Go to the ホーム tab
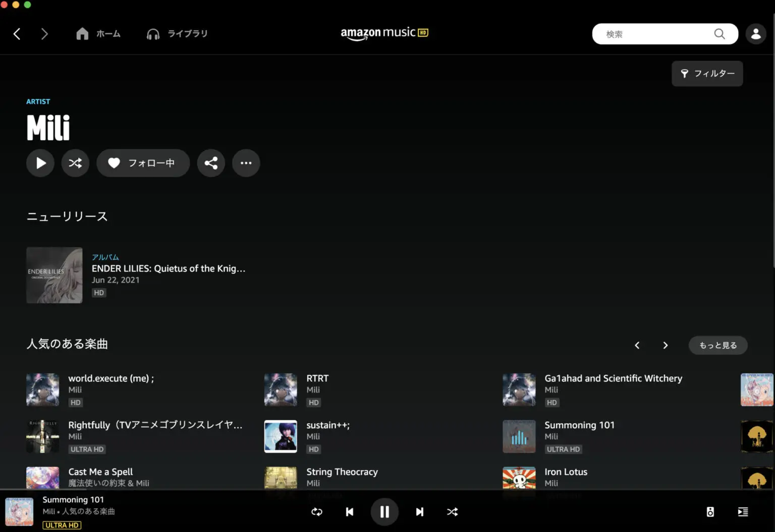This screenshot has height=532, width=775. 98,34
